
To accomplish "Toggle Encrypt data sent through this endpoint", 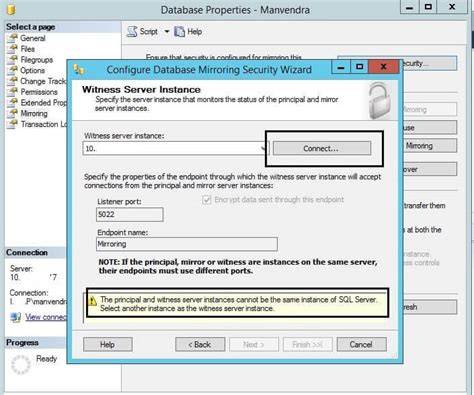I will pyautogui.click(x=207, y=200).
